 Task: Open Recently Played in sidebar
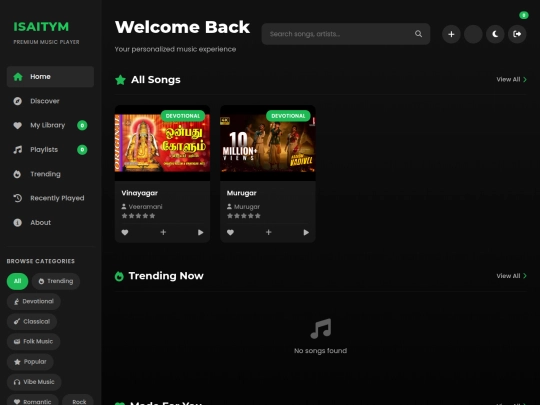pyautogui.click(x=50, y=198)
